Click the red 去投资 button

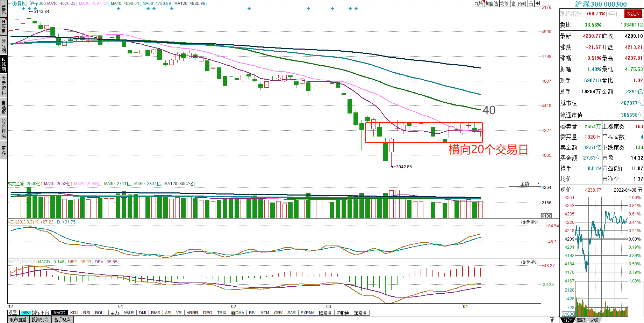pos(633,14)
